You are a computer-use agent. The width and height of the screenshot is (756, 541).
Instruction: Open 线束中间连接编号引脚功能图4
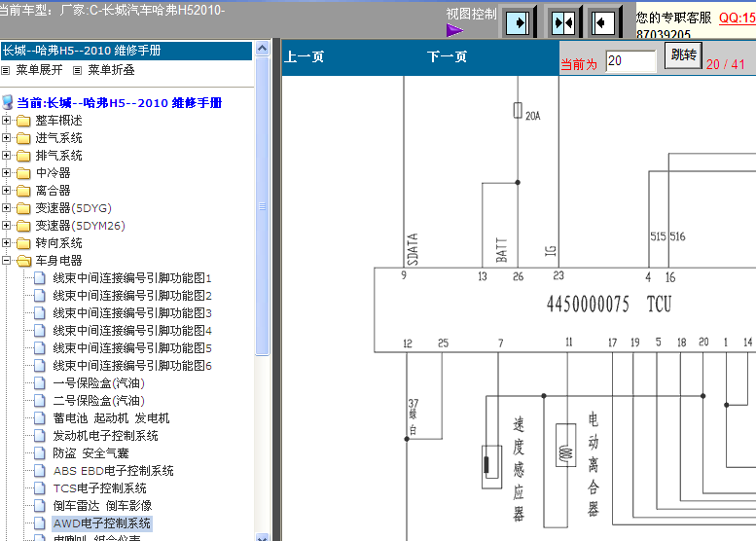pos(132,331)
